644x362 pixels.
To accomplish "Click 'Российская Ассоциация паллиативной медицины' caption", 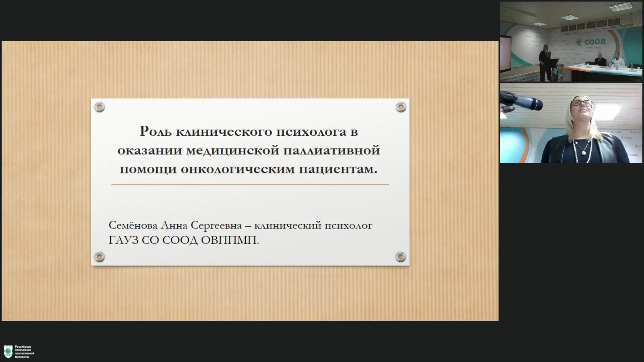I will [x=24, y=352].
